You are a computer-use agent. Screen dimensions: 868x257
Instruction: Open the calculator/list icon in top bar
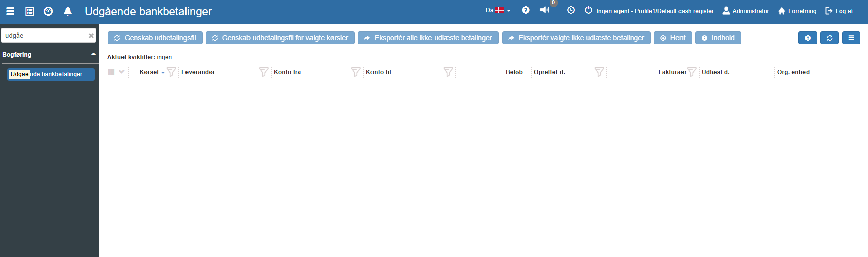[x=30, y=11]
